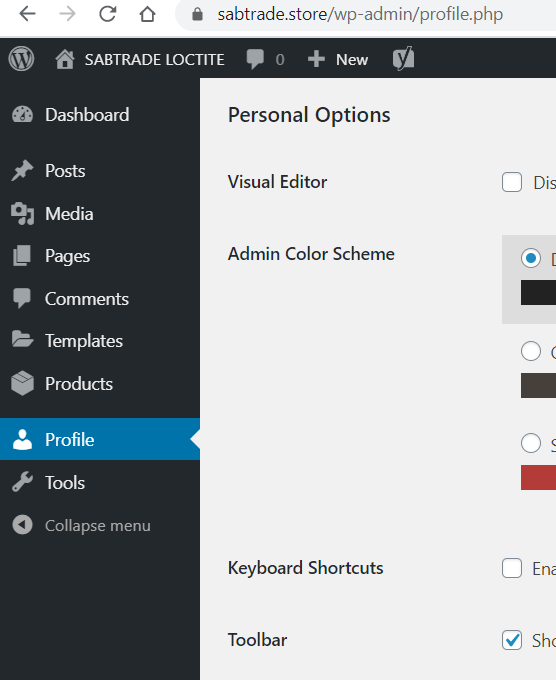Choose the third admin color scheme radio

coord(531,443)
